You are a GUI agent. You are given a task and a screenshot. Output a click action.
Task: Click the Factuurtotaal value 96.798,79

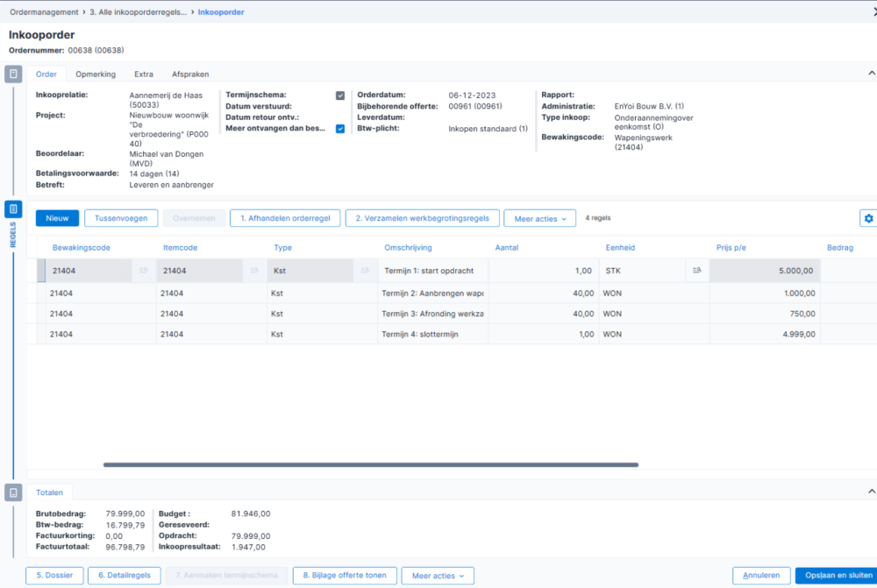(x=125, y=547)
